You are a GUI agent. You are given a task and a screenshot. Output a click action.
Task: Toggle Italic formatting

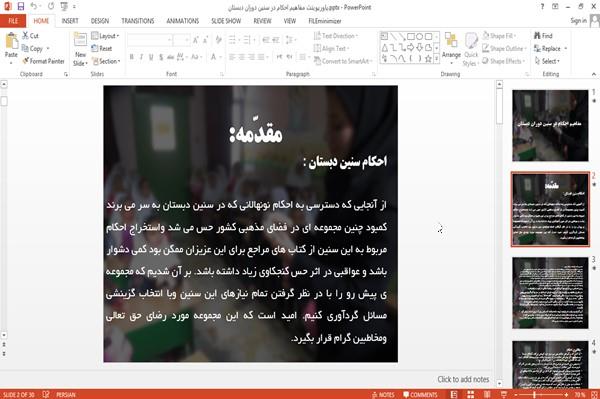(x=141, y=57)
